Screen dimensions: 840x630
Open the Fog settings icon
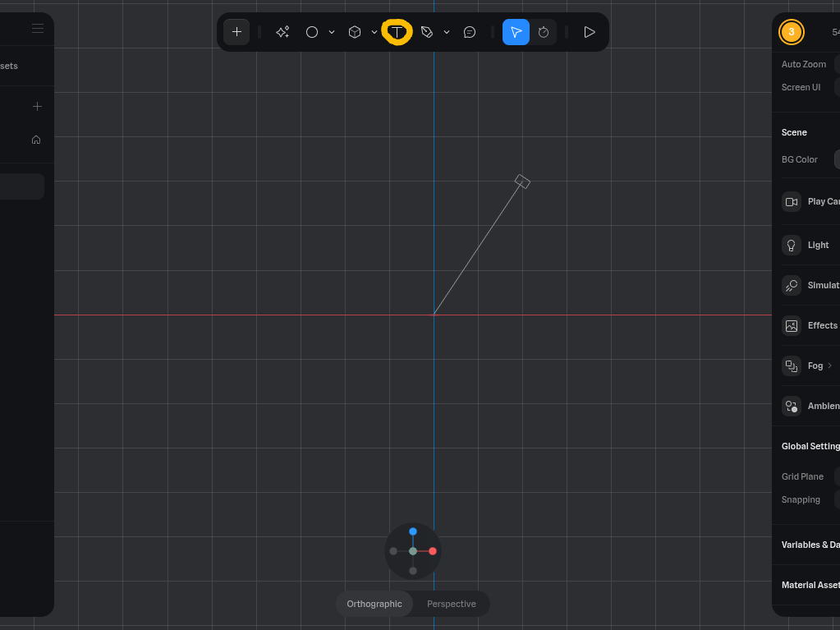(x=792, y=366)
